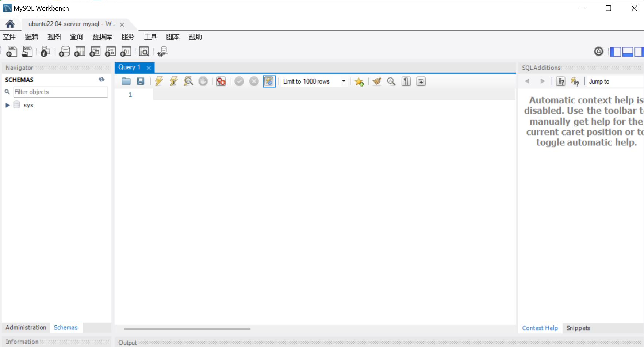Beautify the SQL query with the broom icon
This screenshot has height=347, width=644.
point(376,81)
